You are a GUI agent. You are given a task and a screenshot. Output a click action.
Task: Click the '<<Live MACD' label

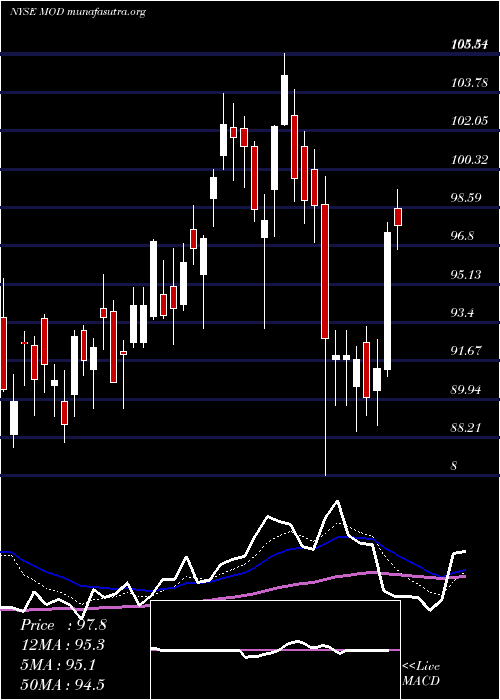point(421,674)
